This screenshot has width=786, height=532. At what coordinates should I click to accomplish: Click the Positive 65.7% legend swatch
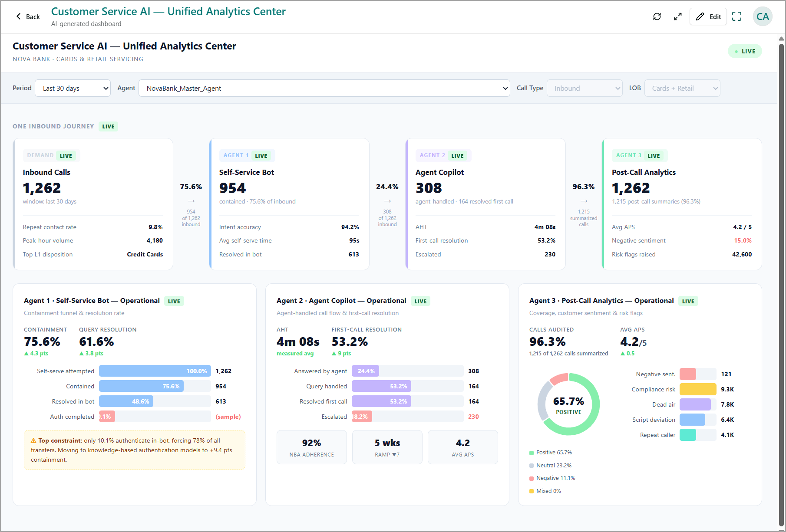coord(532,453)
